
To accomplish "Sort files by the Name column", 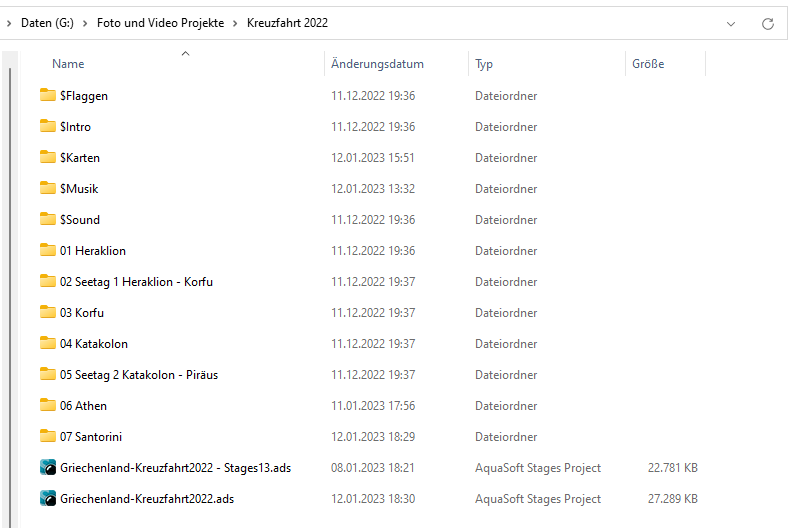I will pos(68,64).
